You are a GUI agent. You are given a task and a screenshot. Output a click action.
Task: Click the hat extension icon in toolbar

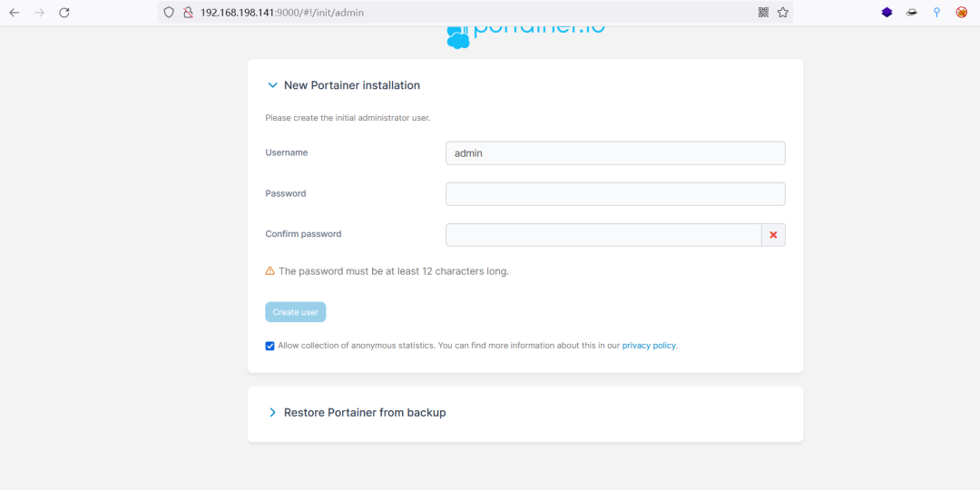point(911,13)
